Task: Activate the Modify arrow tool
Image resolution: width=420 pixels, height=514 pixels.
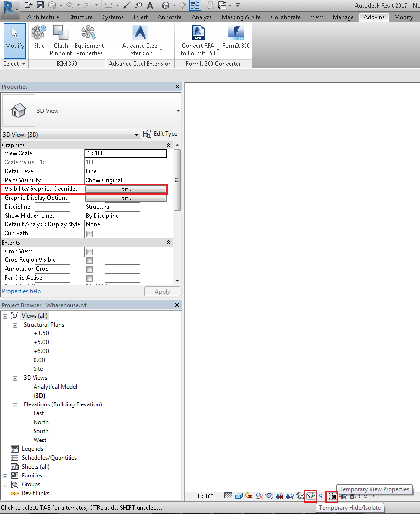Action: click(x=15, y=40)
